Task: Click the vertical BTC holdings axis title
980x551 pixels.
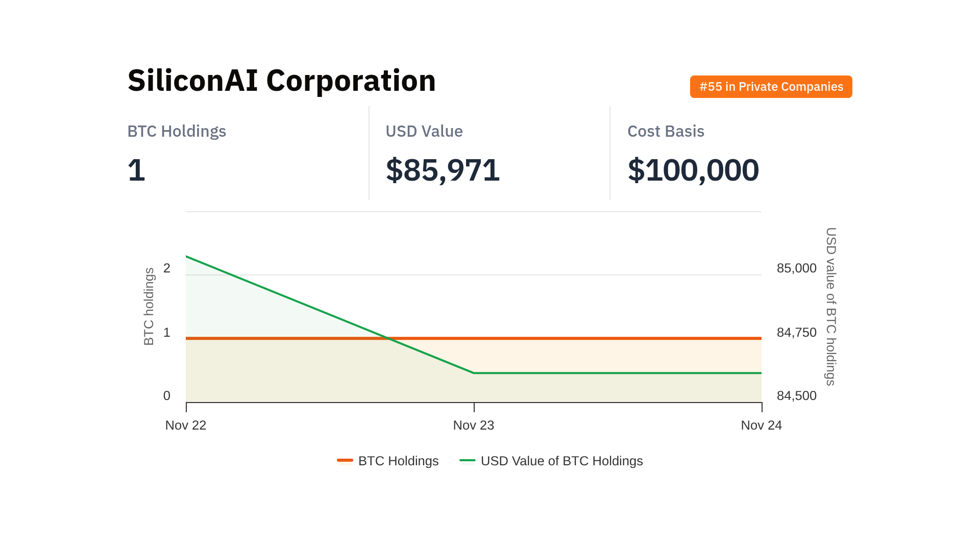Action: point(149,307)
